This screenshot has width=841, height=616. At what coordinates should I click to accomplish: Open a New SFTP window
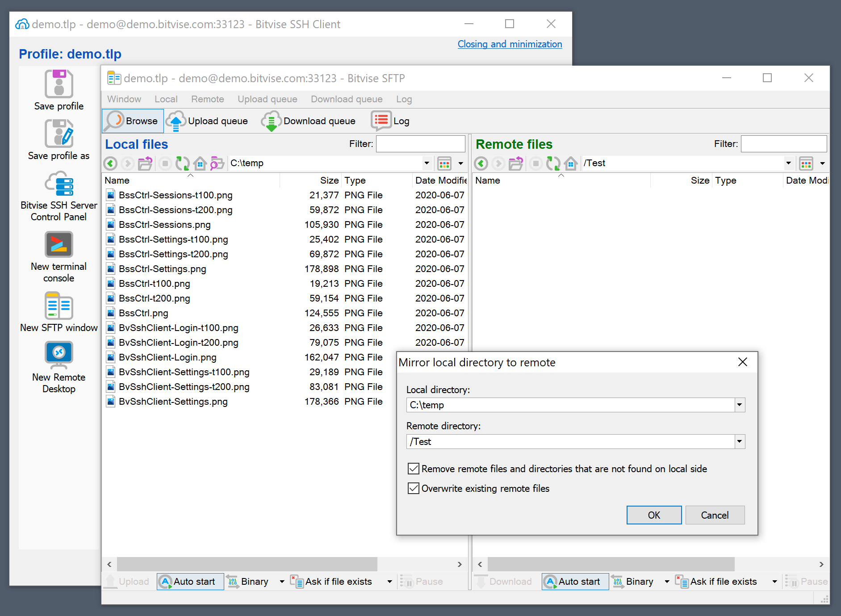[59, 306]
